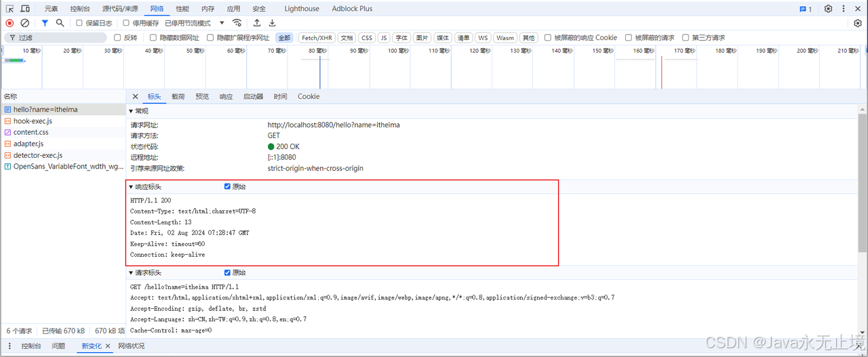Click the document icon of hello?name=itheima
868x357 pixels.
tap(7, 110)
